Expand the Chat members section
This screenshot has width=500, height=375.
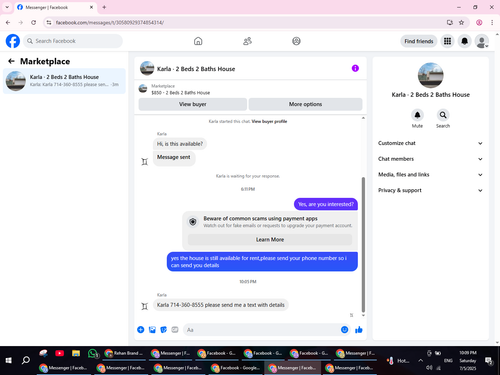point(430,159)
